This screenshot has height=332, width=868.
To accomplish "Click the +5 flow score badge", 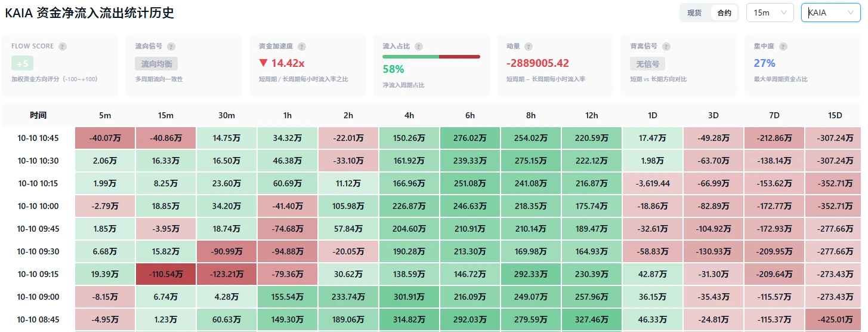I will coord(22,63).
